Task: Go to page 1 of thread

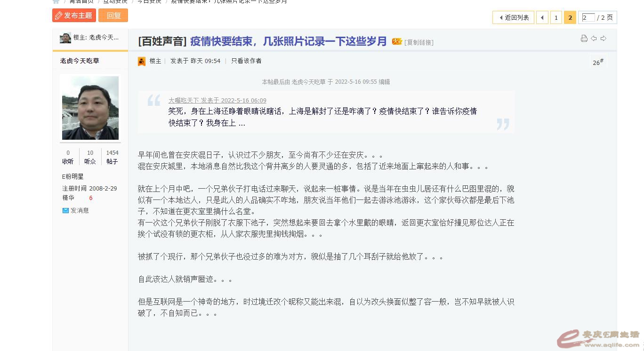Action: [556, 17]
